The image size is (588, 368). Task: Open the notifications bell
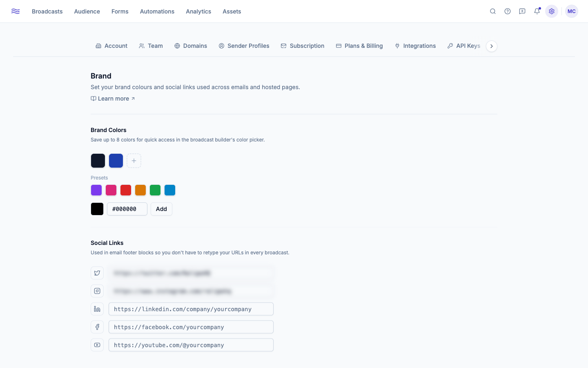tap(537, 11)
